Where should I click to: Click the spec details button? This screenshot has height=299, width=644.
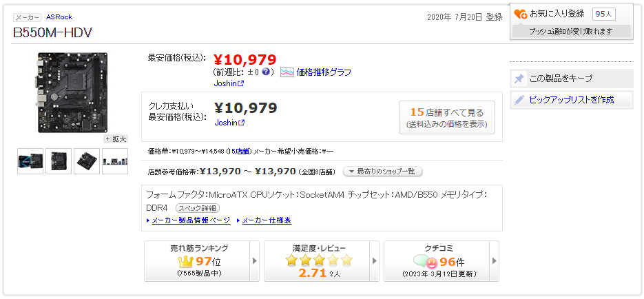[x=197, y=207]
